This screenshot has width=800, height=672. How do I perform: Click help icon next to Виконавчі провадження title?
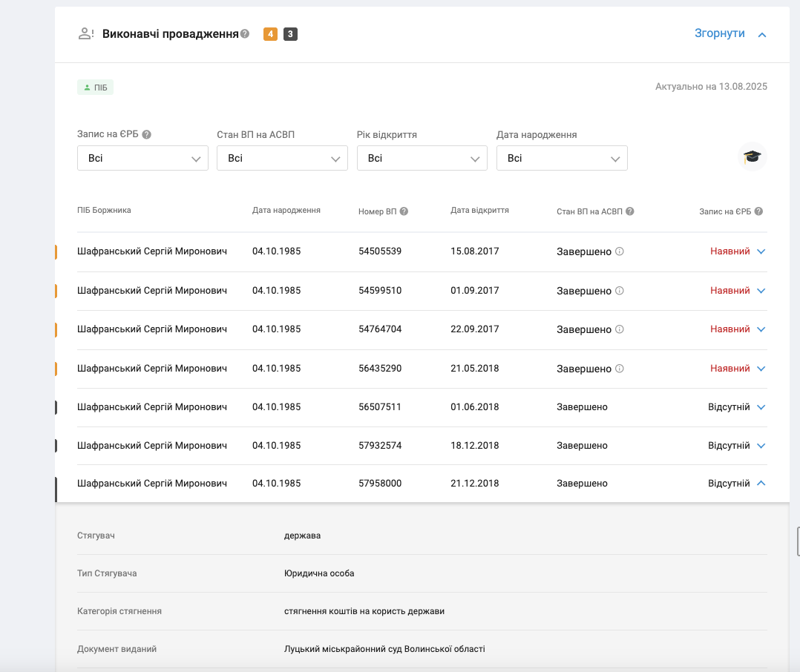tap(245, 34)
